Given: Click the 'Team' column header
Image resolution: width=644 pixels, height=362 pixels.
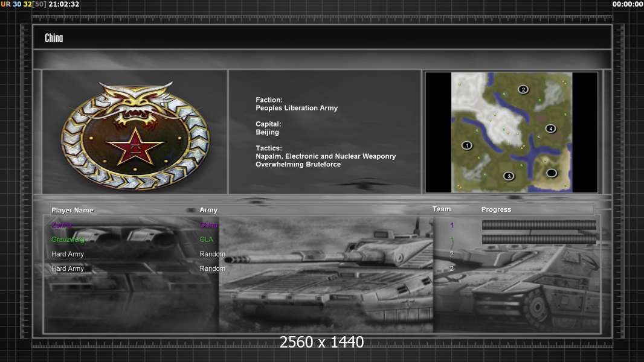Looking at the screenshot, I should [442, 209].
